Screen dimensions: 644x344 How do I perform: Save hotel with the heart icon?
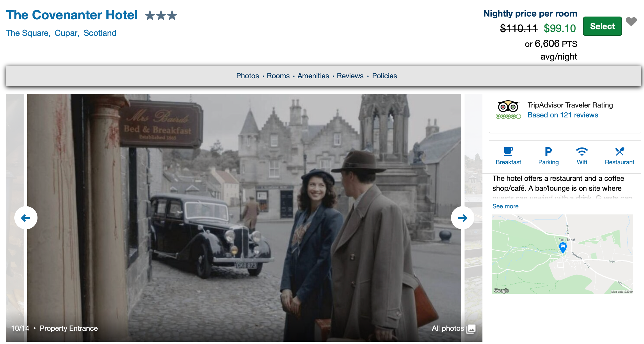tap(631, 21)
